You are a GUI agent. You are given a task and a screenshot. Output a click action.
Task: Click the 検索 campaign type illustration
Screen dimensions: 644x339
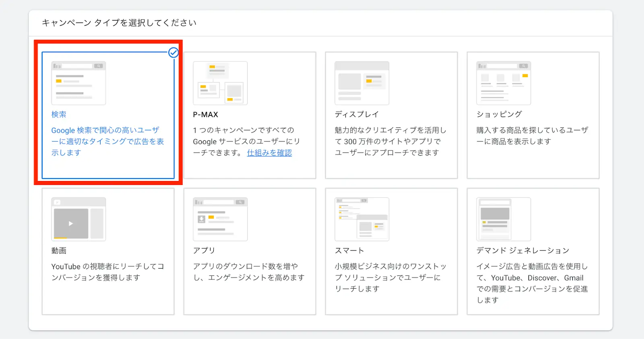(x=78, y=83)
